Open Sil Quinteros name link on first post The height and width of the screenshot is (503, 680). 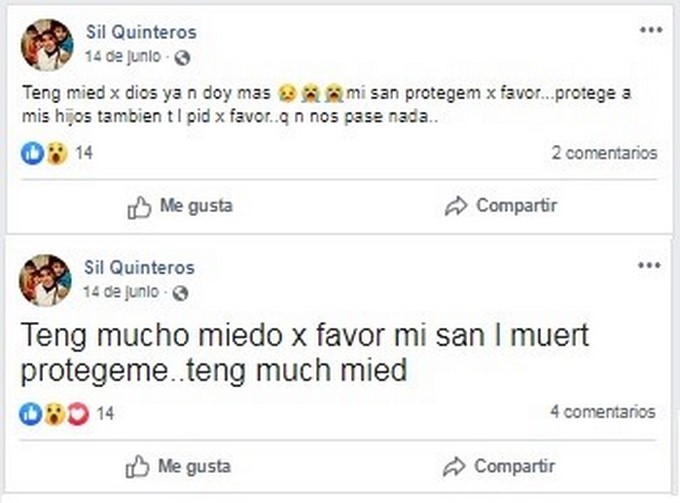click(x=140, y=33)
